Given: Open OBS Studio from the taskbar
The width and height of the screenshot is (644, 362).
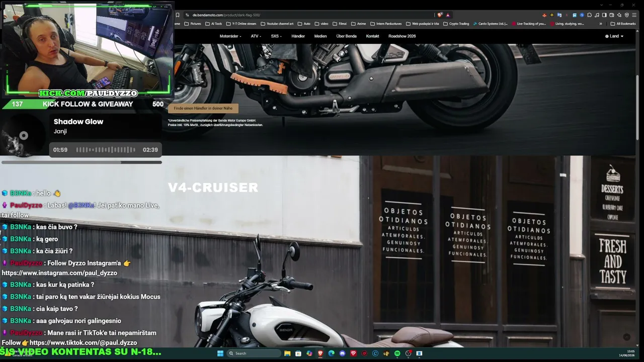Looking at the screenshot, I should tap(408, 353).
